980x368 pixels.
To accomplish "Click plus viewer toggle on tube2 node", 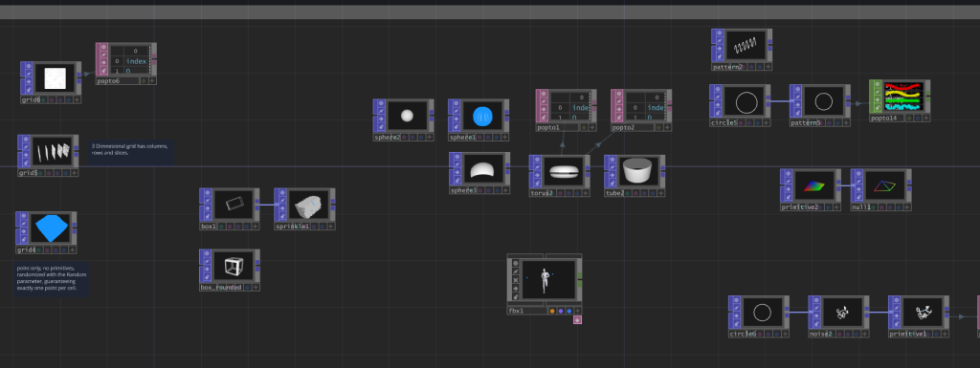I will tap(660, 194).
